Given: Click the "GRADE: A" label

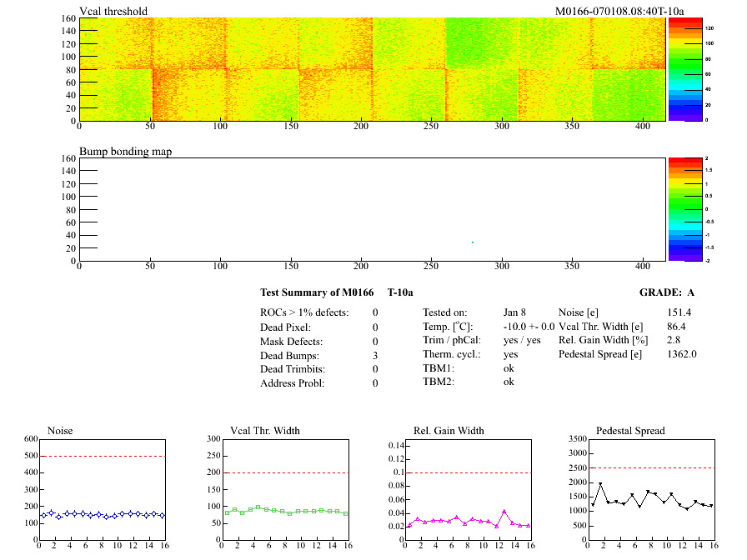Looking at the screenshot, I should tap(666, 292).
